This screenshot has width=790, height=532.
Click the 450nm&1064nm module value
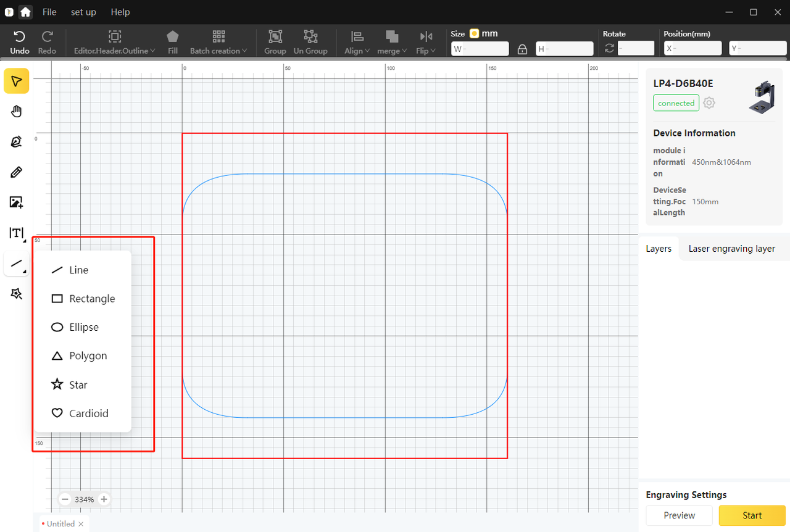point(721,162)
